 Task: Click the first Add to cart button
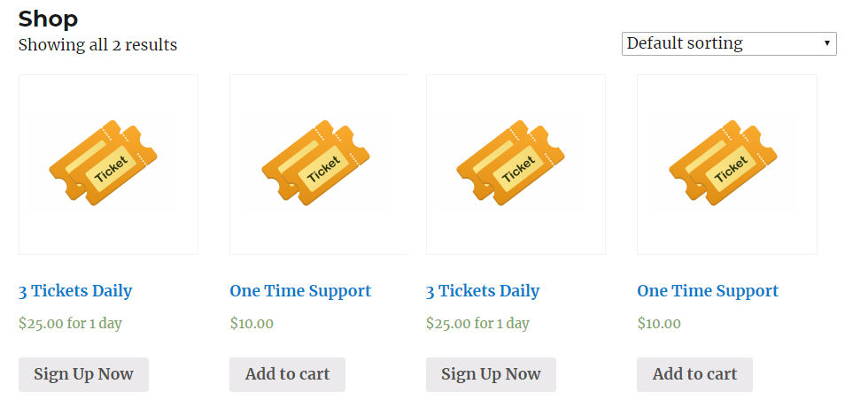click(287, 374)
